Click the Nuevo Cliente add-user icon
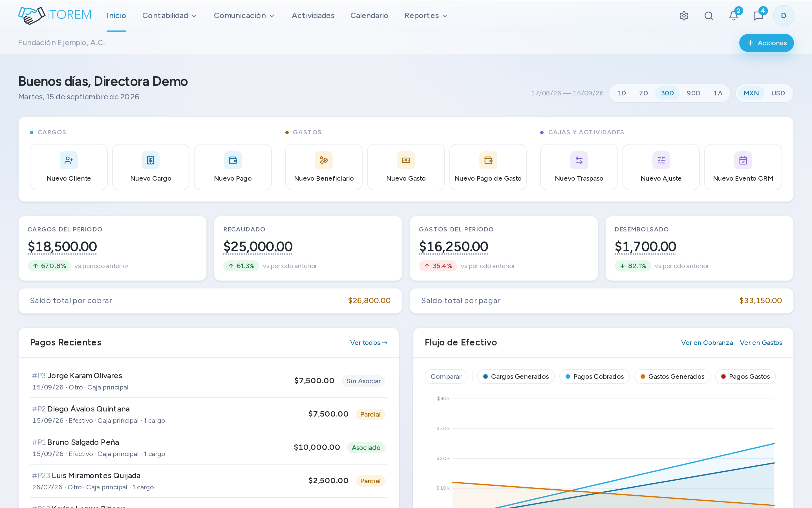 pyautogui.click(x=69, y=160)
